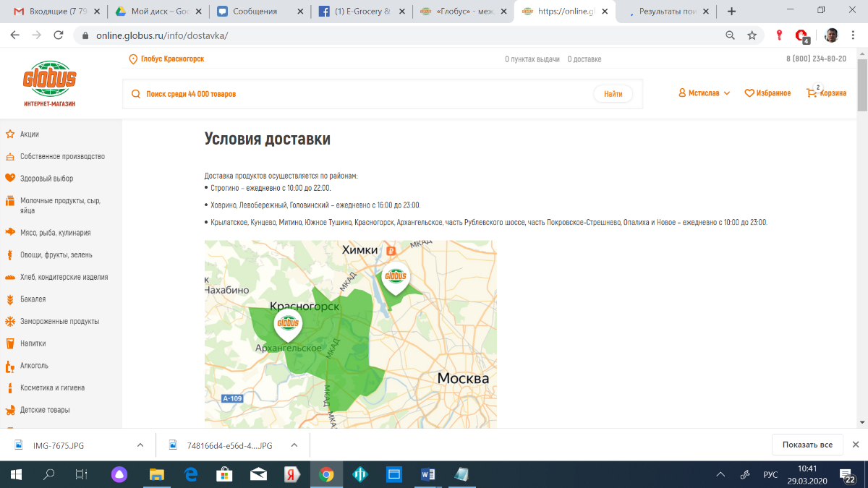The height and width of the screenshot is (488, 868).
Task: Open the IMG-7675.JPG downloaded file
Action: point(59,445)
